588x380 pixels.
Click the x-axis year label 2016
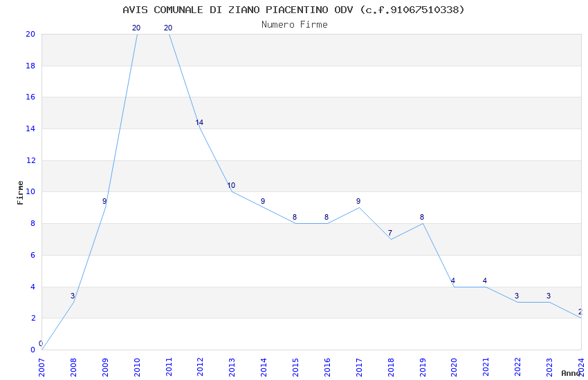click(327, 368)
